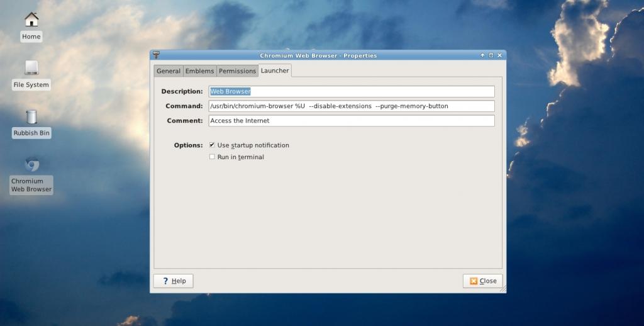Click the Properties window menu icon in title bar
The image size is (644, 326).
156,55
